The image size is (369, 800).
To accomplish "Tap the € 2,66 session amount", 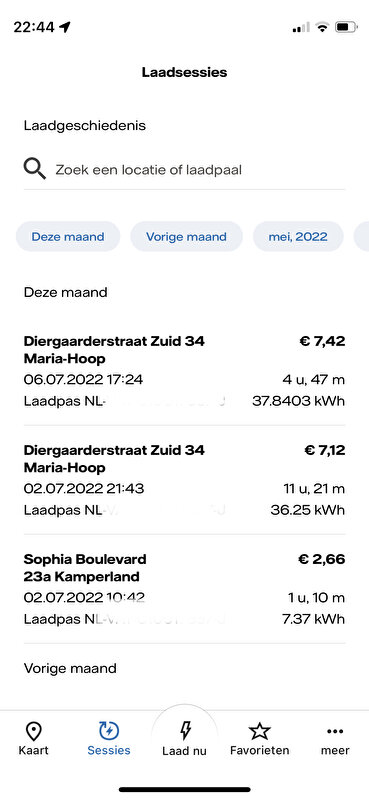I will pyautogui.click(x=322, y=559).
